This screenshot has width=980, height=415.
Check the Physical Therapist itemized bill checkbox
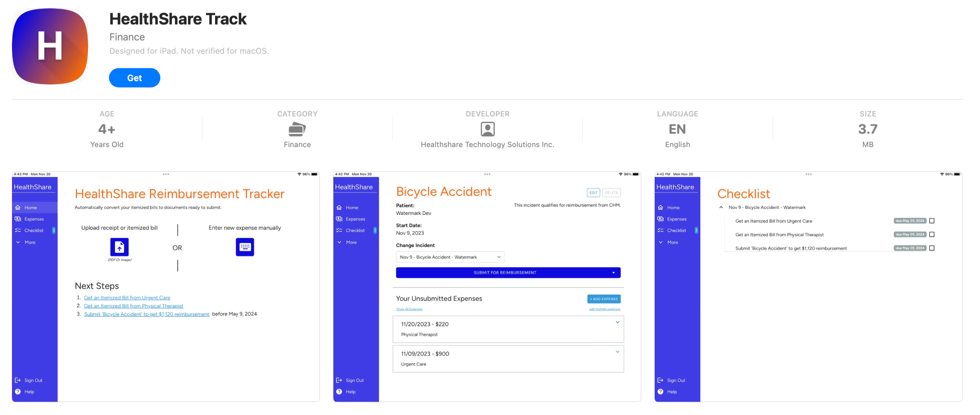[x=932, y=235]
